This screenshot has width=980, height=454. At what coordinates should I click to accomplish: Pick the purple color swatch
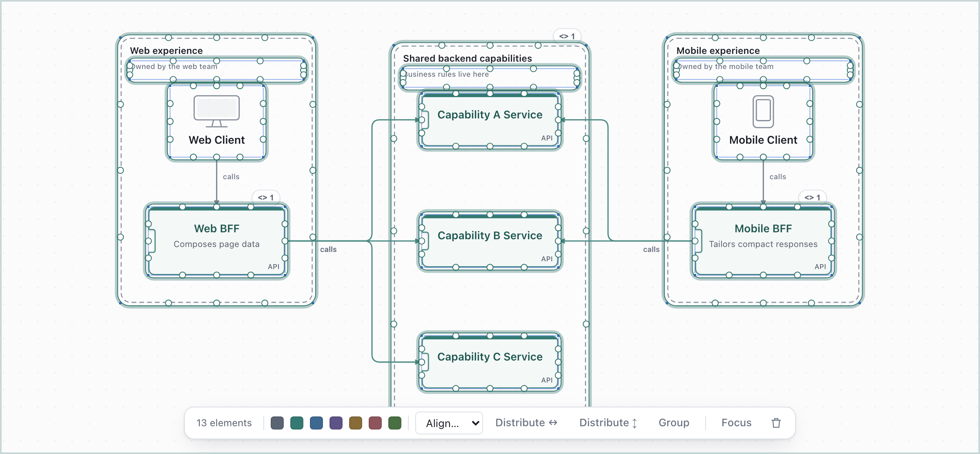click(x=336, y=423)
